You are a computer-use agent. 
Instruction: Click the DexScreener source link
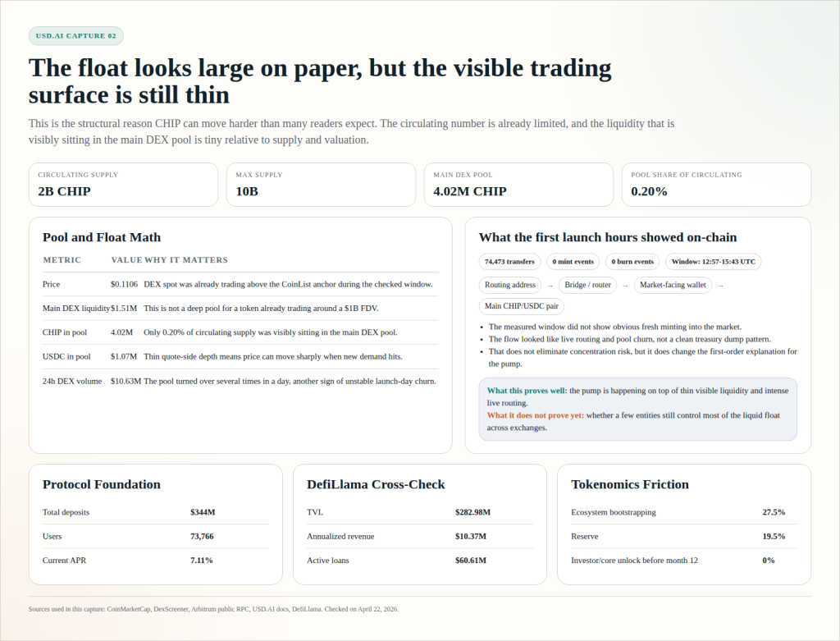click(171, 610)
